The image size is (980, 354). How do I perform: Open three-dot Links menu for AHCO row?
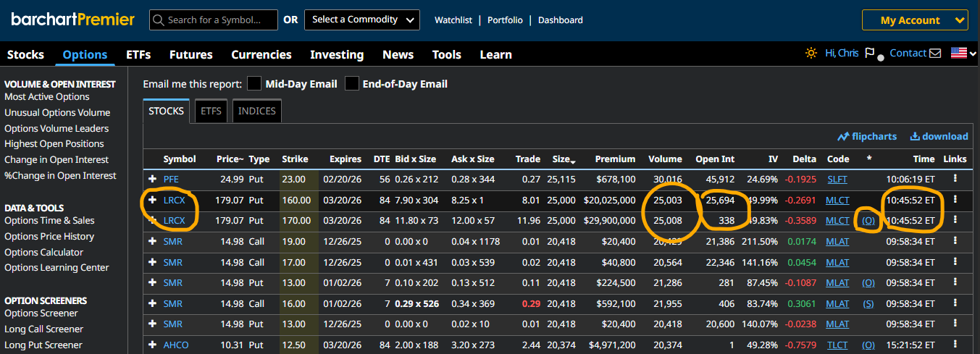955,345
